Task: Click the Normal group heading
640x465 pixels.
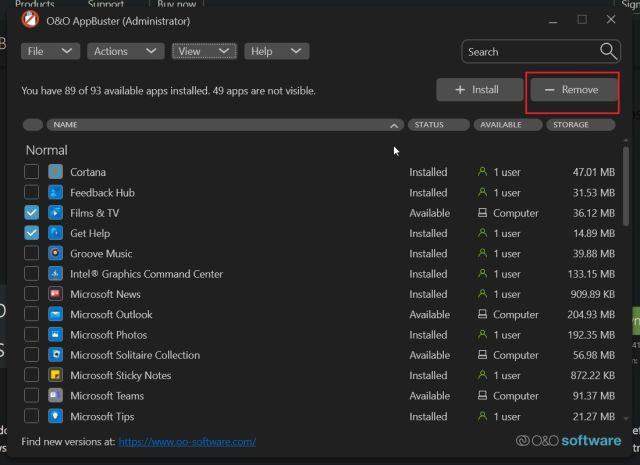Action: tap(47, 150)
